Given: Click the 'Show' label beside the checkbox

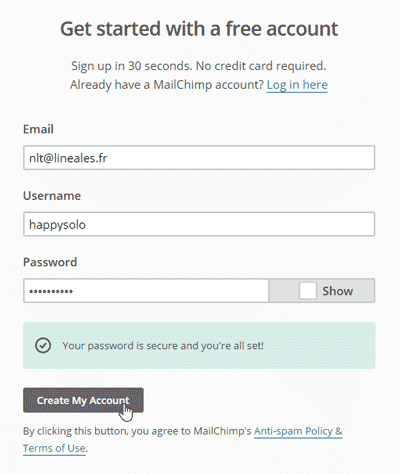Looking at the screenshot, I should [x=337, y=291].
